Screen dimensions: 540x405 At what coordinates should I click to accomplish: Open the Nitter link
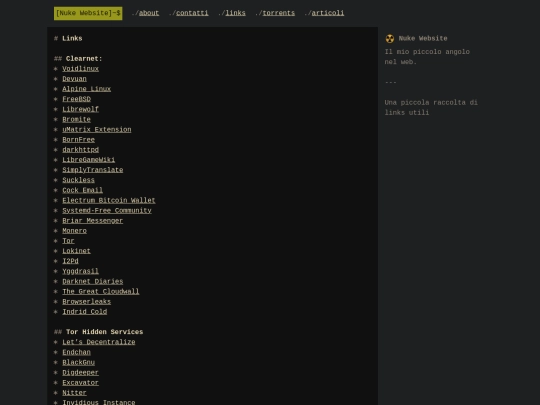tap(74, 393)
